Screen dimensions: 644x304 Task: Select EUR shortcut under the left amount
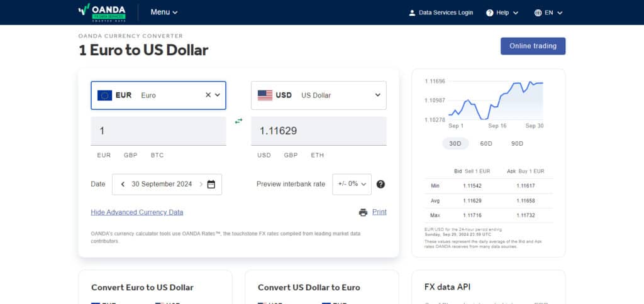coord(104,155)
